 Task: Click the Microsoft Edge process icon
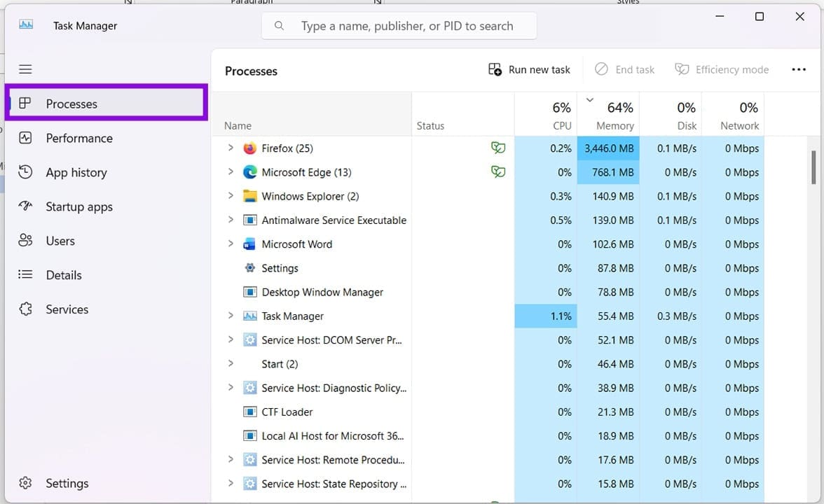pyautogui.click(x=249, y=172)
